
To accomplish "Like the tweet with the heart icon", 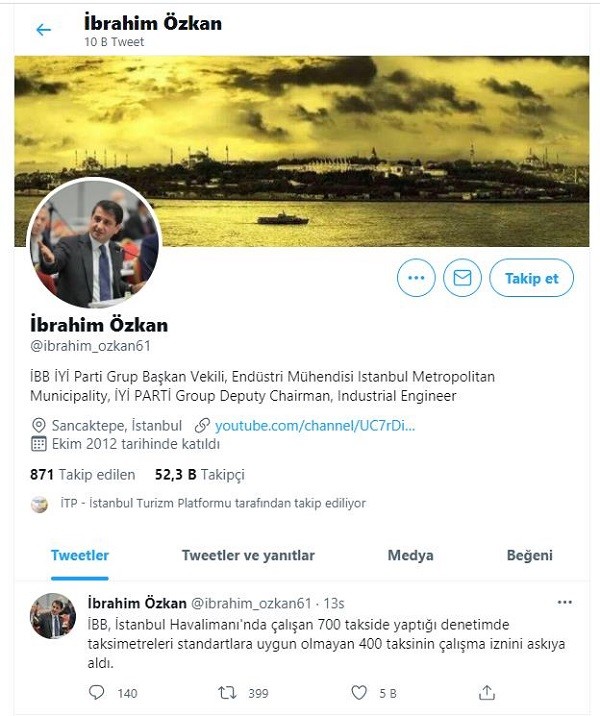I will [359, 693].
